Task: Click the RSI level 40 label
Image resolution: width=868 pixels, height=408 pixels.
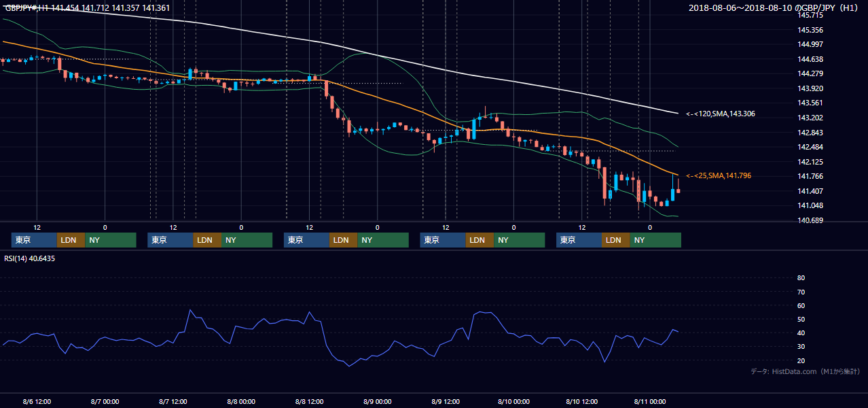Action: [801, 333]
